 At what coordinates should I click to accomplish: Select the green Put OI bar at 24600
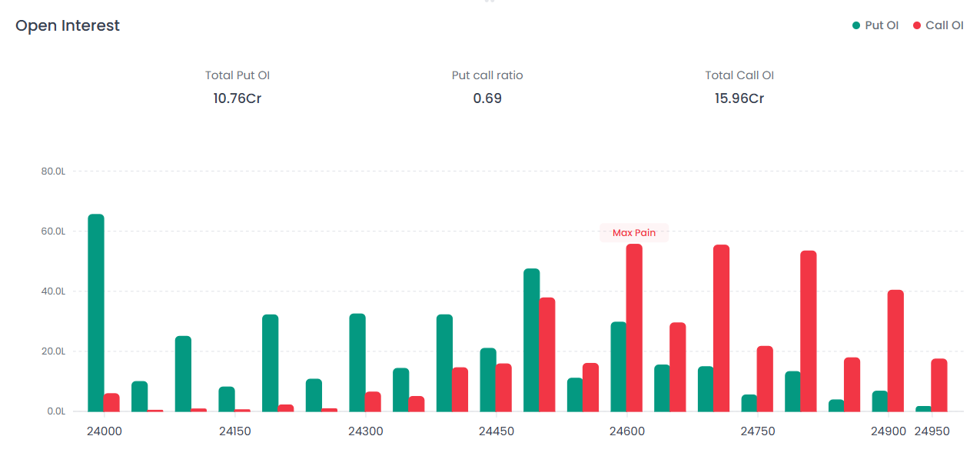pyautogui.click(x=619, y=367)
